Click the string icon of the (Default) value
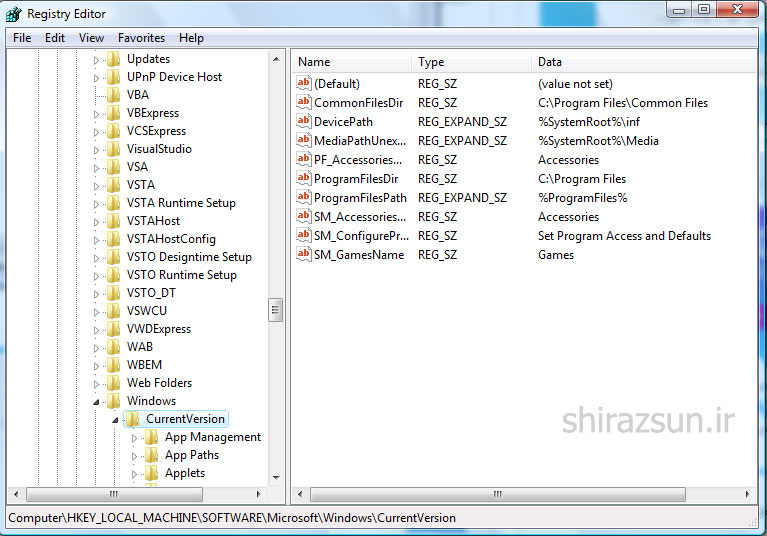Viewport: 767px width, 536px height. click(x=304, y=83)
